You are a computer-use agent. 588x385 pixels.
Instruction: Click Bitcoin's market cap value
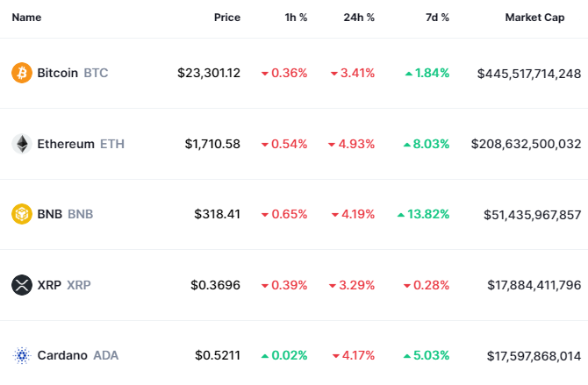click(x=529, y=74)
